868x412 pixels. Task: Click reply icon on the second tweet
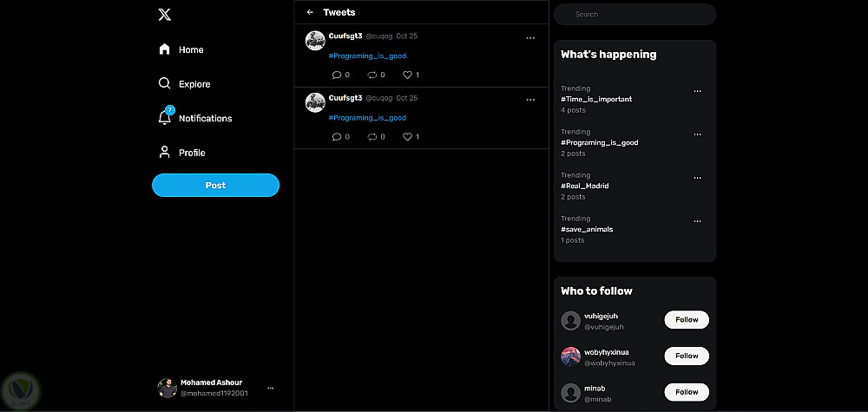[337, 136]
